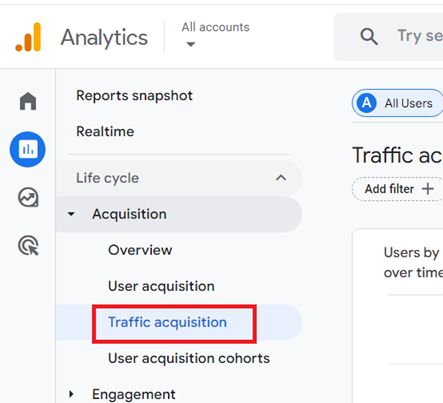Click the Traffic acquisition report title
The image size is (443, 403).
coord(397,155)
